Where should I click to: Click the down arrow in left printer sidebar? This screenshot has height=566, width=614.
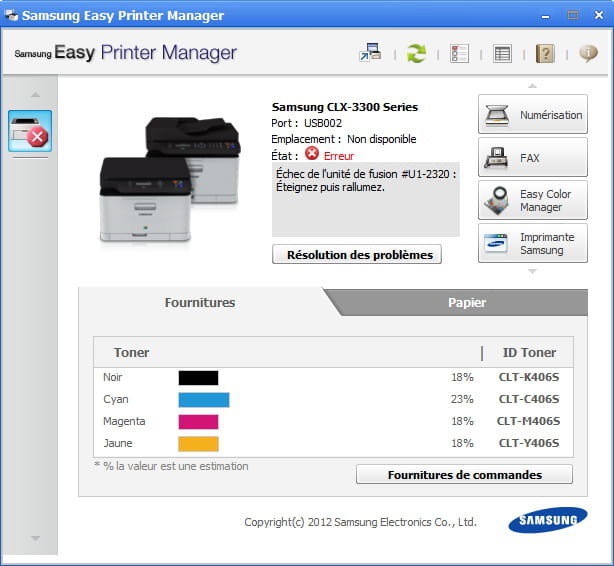point(35,538)
